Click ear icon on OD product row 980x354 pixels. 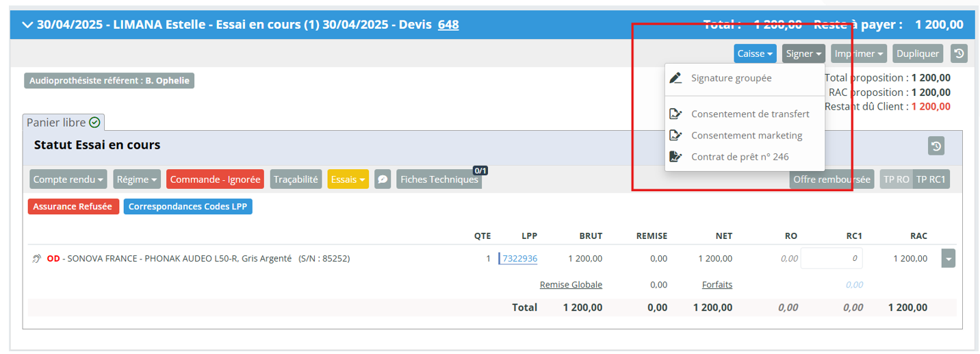[37, 259]
